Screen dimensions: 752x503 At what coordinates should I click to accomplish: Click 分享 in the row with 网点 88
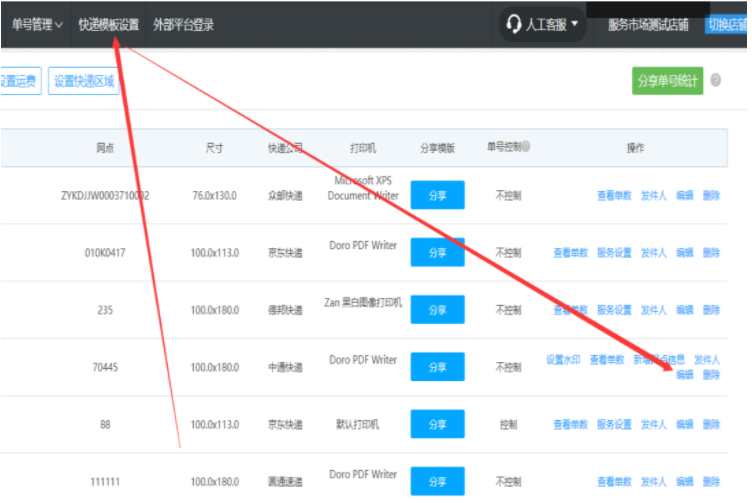click(x=437, y=424)
